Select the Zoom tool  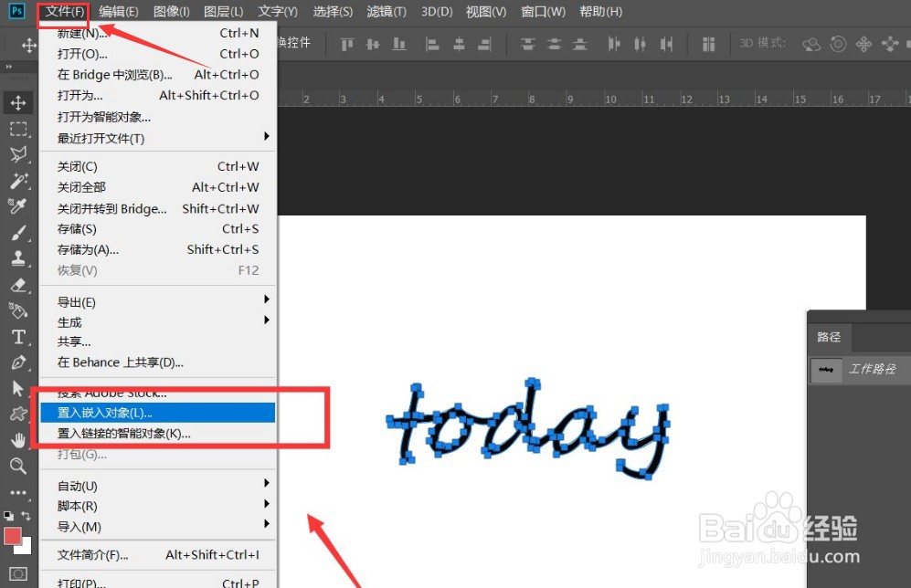click(x=18, y=466)
